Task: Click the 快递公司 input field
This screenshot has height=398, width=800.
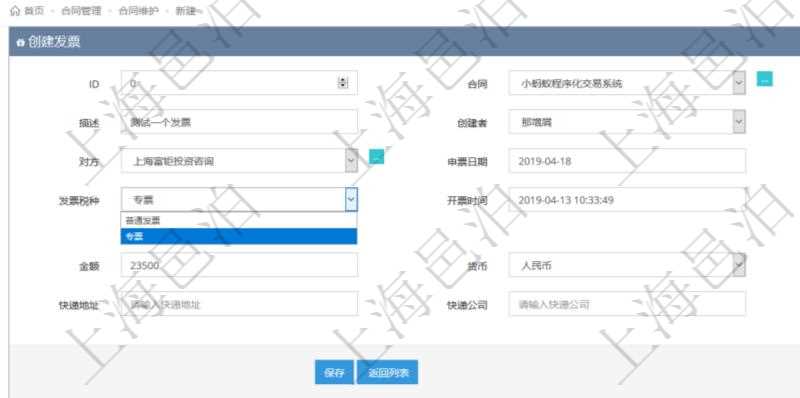Action: pos(627,304)
